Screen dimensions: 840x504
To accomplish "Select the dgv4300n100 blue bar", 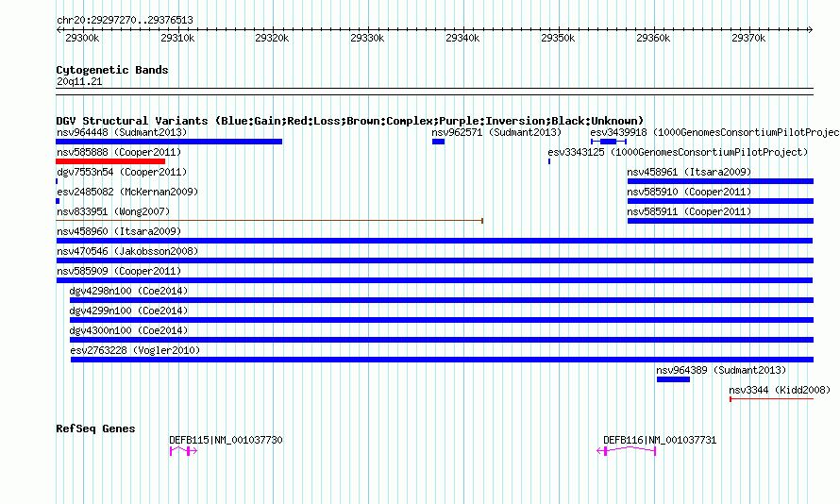I will [442, 340].
